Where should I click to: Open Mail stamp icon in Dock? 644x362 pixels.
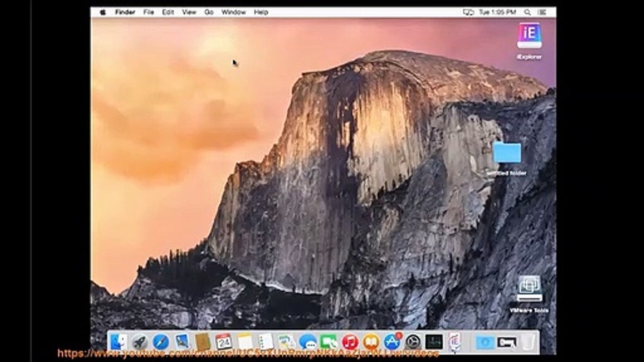click(x=182, y=342)
